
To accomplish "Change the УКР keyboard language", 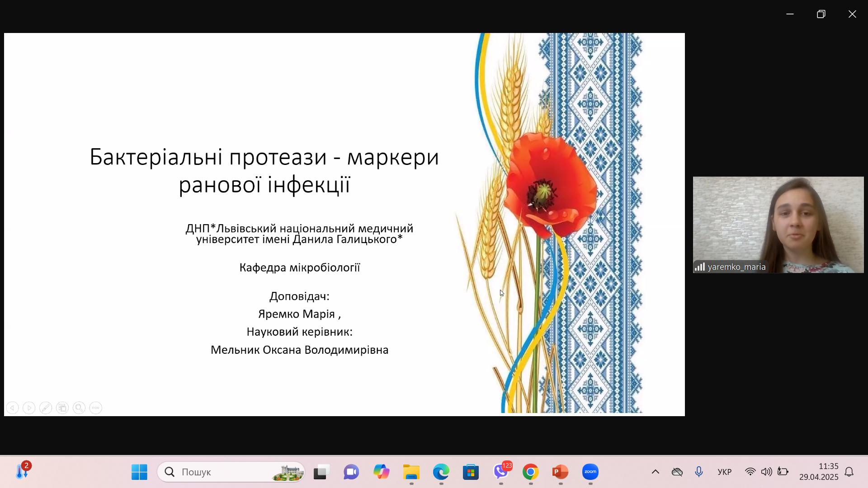I will point(725,472).
